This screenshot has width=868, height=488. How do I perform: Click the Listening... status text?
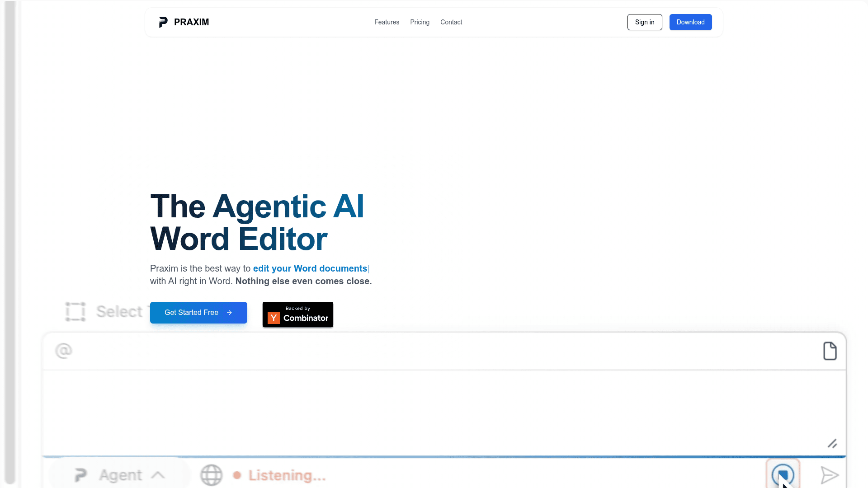(x=287, y=475)
